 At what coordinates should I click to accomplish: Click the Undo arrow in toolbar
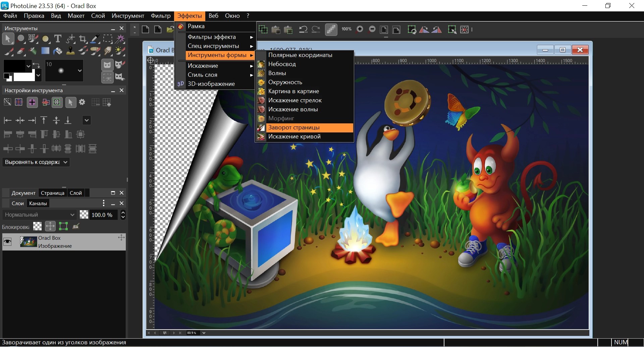click(303, 30)
